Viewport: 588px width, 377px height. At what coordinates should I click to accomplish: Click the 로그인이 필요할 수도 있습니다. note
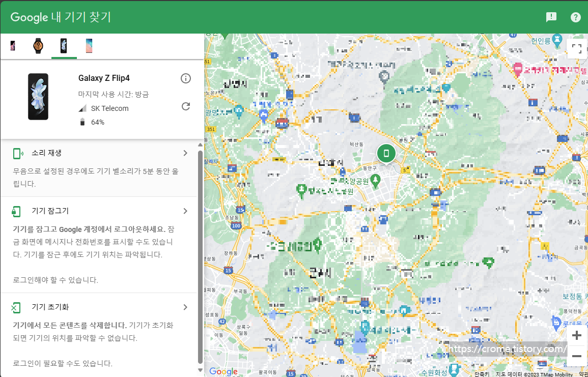63,363
